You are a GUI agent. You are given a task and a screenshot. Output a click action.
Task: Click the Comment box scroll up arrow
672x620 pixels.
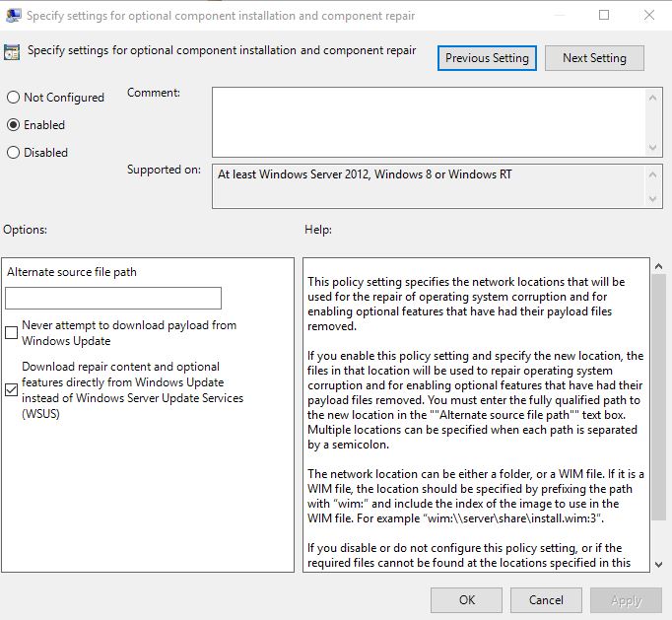(654, 96)
